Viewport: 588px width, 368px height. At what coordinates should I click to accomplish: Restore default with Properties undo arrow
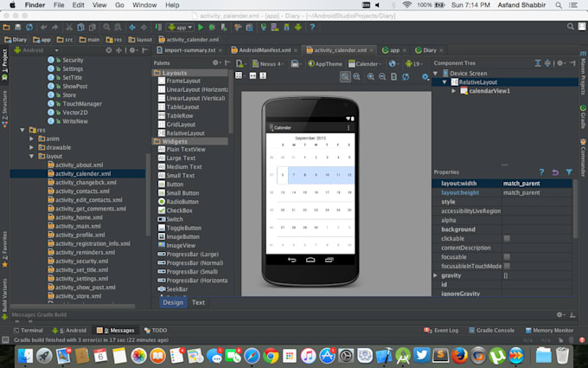555,172
